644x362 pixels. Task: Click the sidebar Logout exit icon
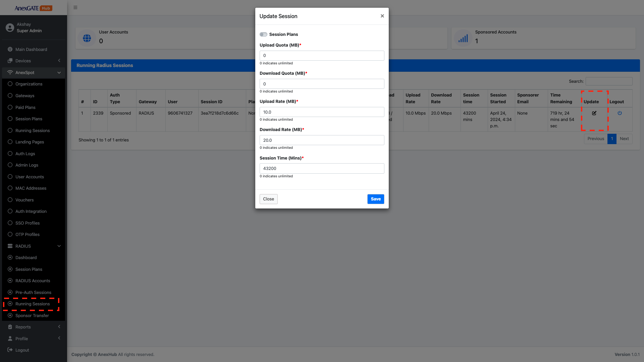tap(10, 350)
